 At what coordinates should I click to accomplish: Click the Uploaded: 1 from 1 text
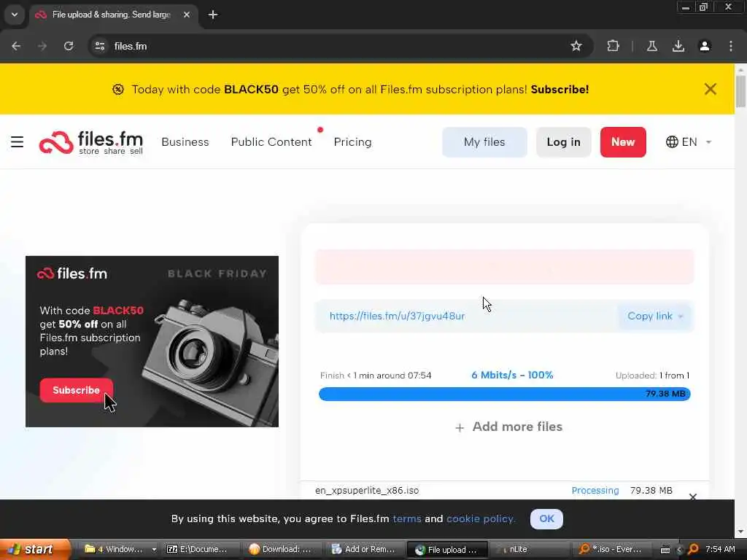tap(652, 376)
